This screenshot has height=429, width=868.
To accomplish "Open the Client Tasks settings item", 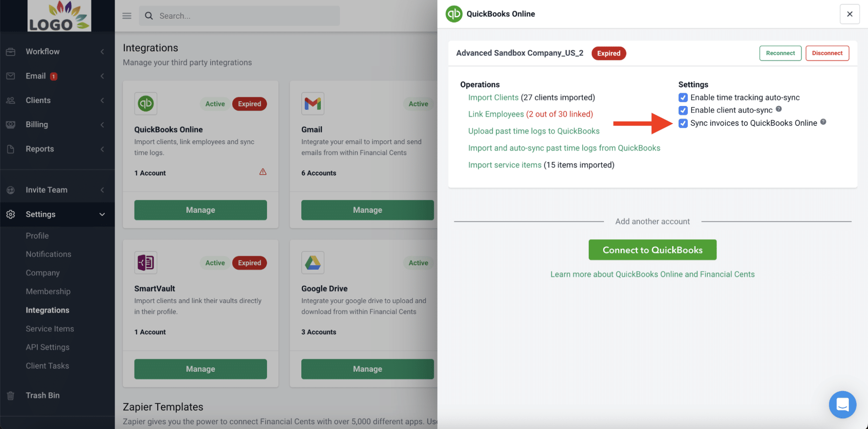I will (47, 366).
